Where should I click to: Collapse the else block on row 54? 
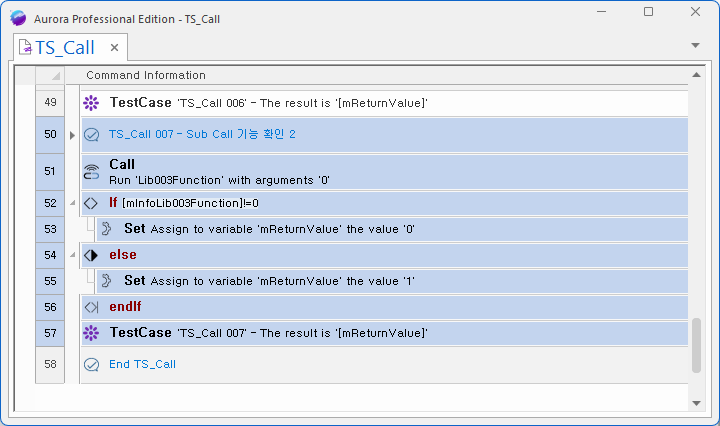click(x=73, y=254)
